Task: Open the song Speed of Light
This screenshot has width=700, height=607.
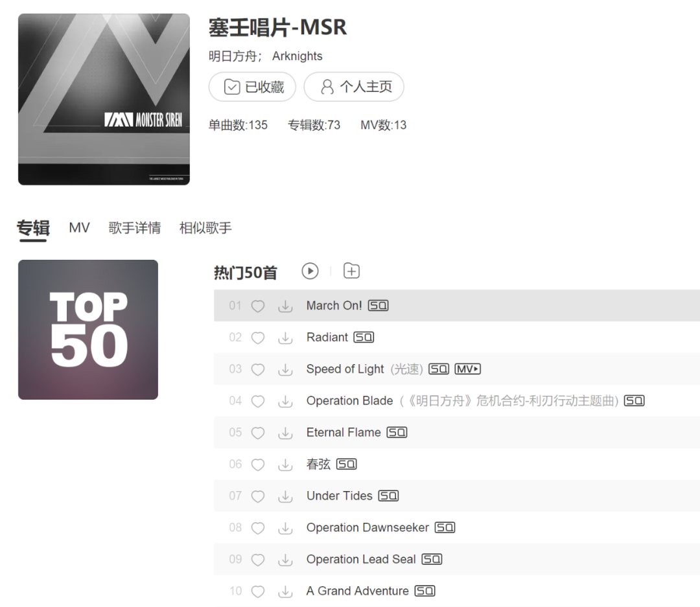Action: click(345, 369)
